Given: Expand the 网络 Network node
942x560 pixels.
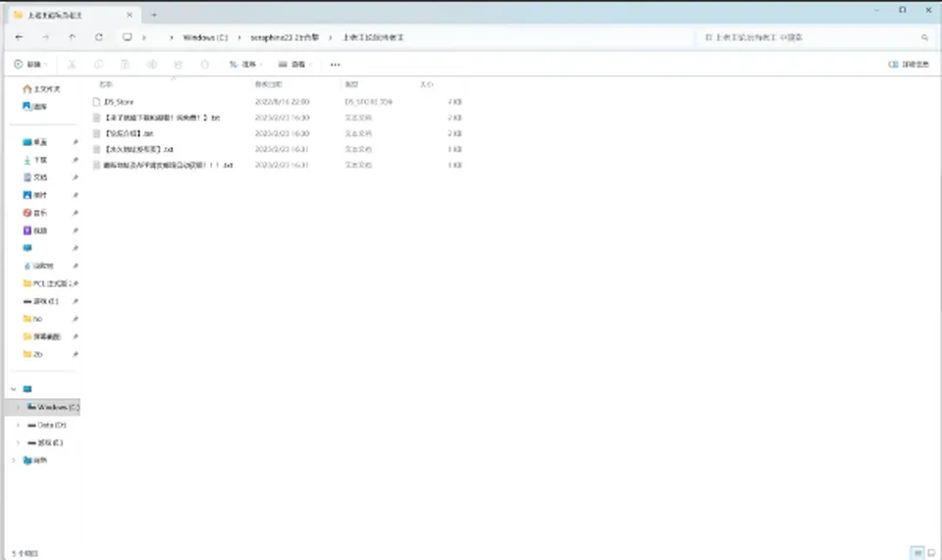Looking at the screenshot, I should (x=13, y=460).
